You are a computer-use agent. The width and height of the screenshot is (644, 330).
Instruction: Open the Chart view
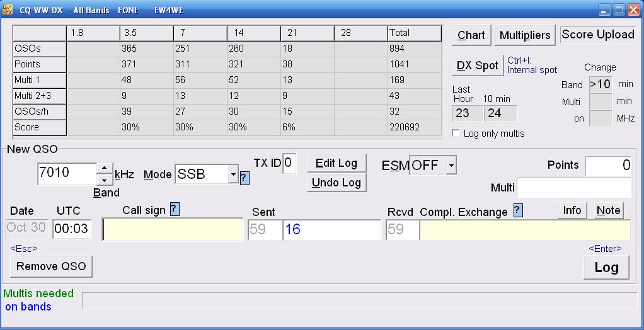(x=471, y=35)
